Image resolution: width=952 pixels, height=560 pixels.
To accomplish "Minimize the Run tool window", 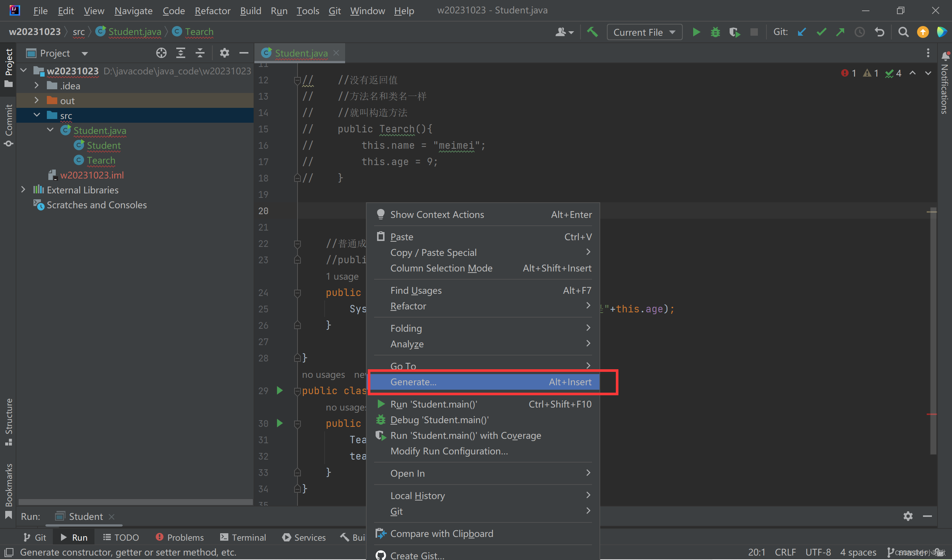I will coord(927,516).
